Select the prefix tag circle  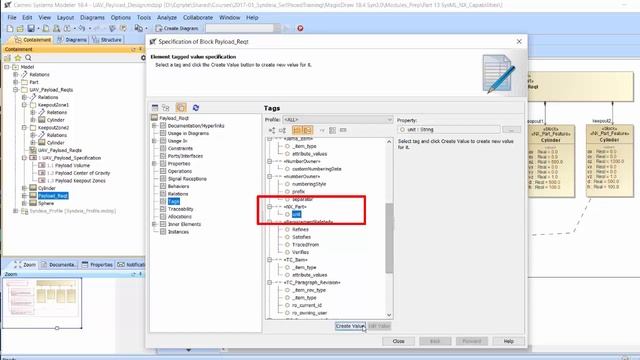tap(287, 191)
